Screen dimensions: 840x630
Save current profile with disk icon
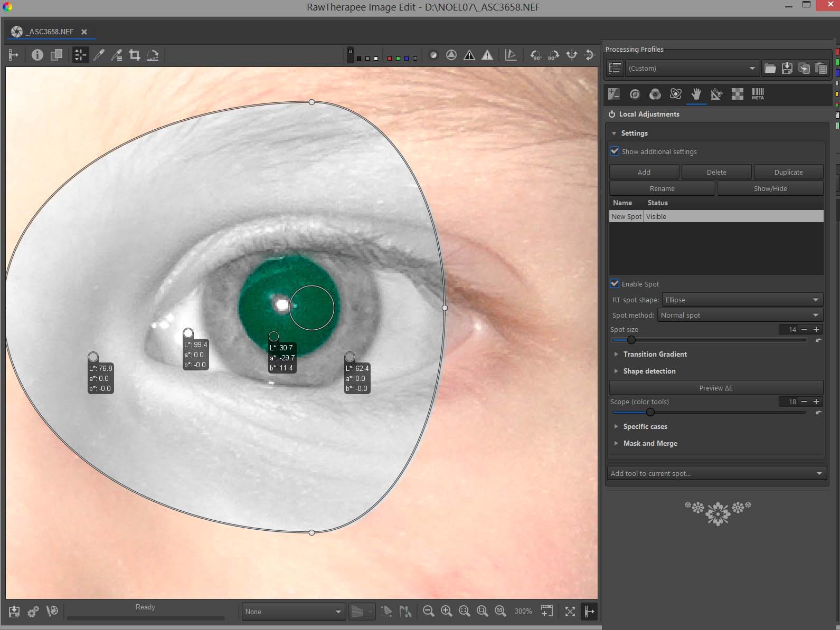pyautogui.click(x=787, y=68)
